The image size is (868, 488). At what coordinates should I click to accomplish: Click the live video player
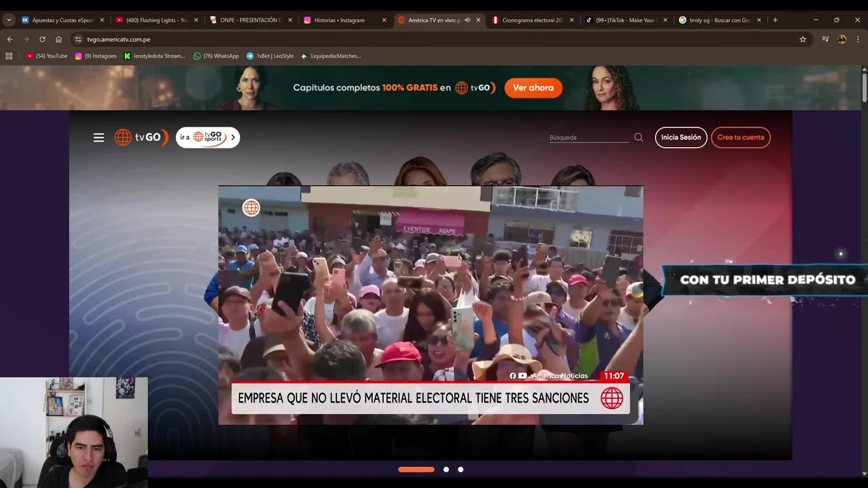click(x=431, y=305)
